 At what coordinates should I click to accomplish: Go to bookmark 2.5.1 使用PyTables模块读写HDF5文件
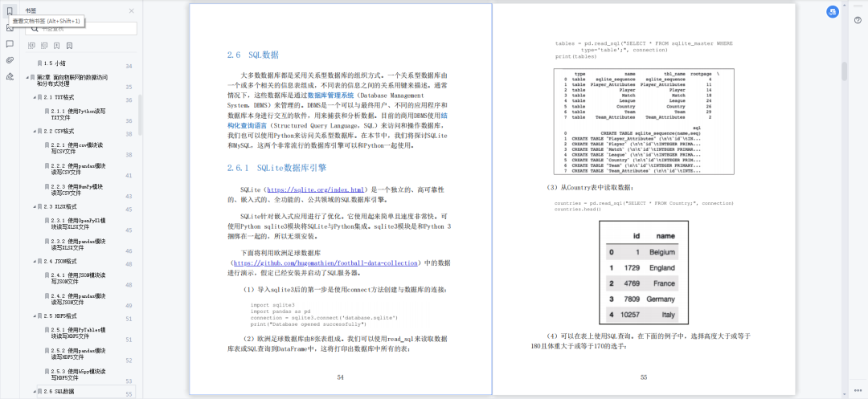tap(79, 332)
